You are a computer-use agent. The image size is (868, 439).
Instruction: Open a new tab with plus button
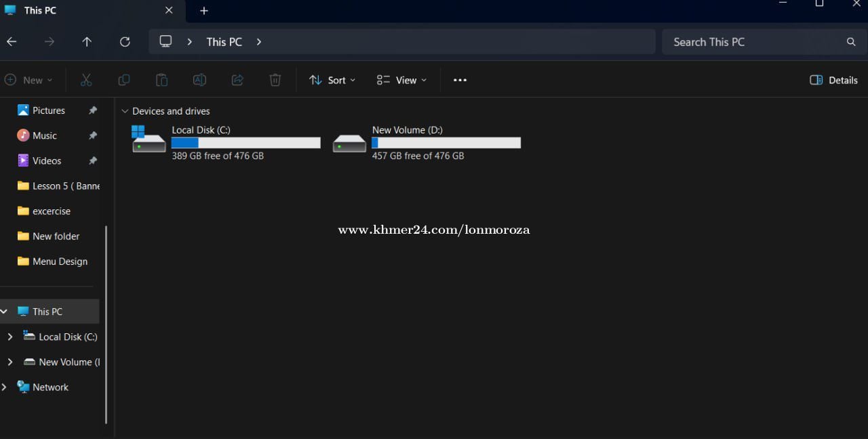tap(204, 11)
